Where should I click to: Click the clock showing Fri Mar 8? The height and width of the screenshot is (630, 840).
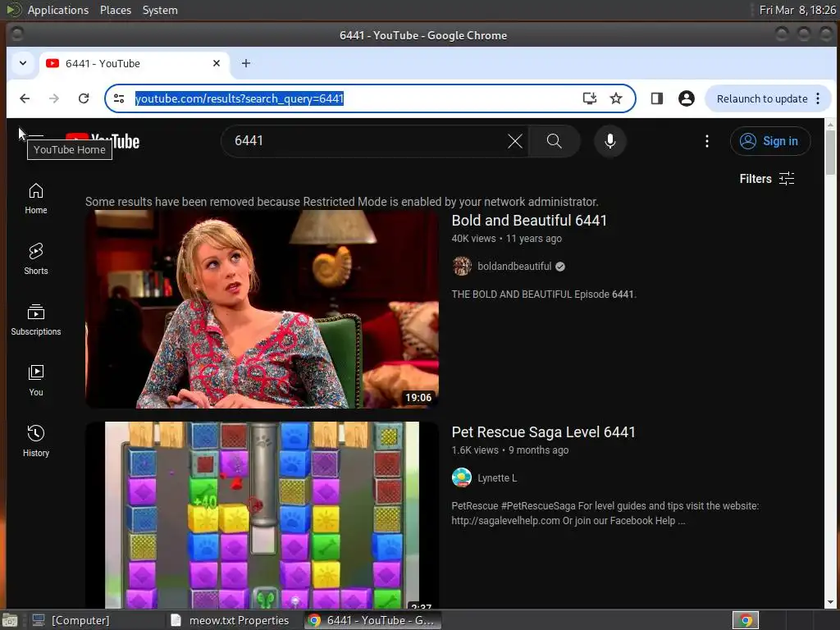[797, 10]
